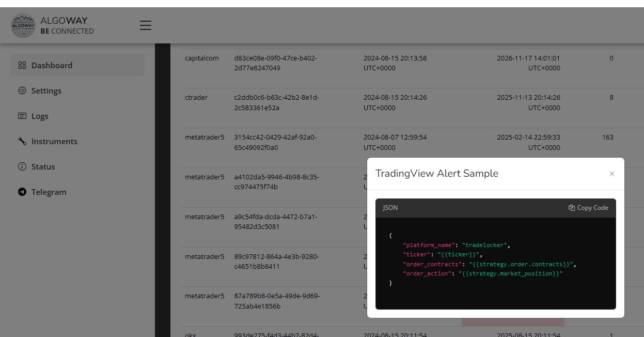Select the "order_action" key in code
644x337 pixels.
tap(429, 273)
